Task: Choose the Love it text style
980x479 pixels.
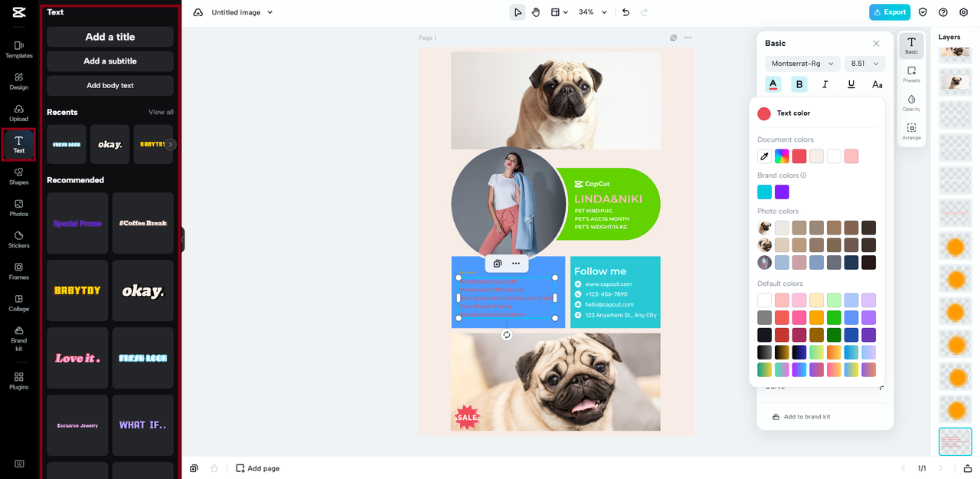Action: pyautogui.click(x=77, y=358)
